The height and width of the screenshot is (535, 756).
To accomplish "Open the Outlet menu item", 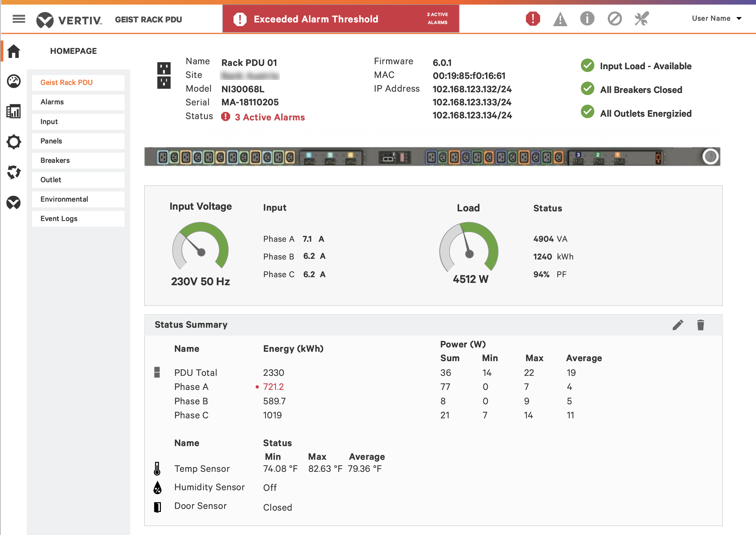I will tap(78, 180).
